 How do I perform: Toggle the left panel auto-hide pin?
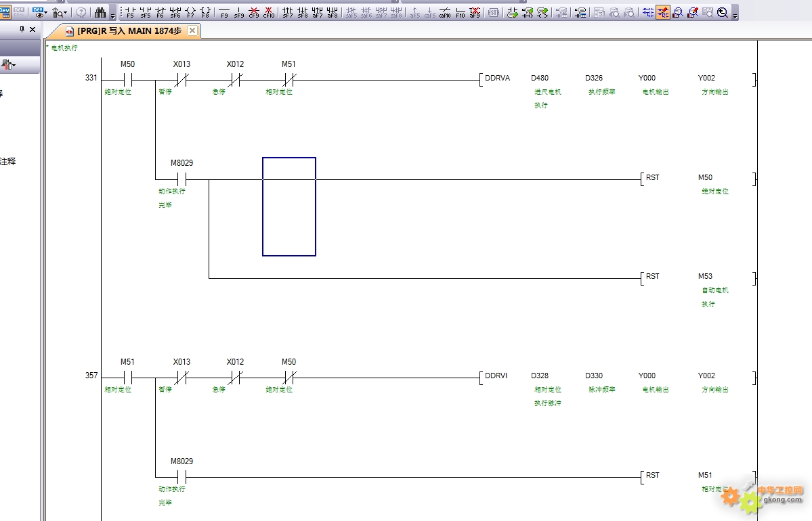[x=22, y=30]
